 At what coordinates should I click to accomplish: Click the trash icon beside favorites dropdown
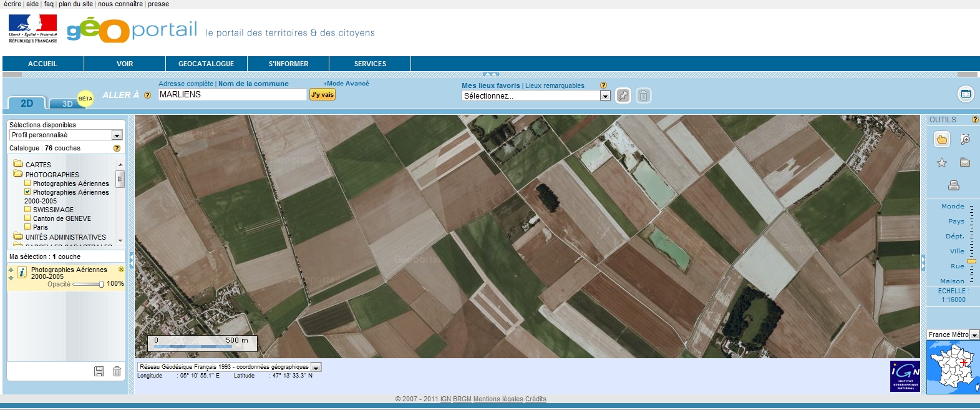pyautogui.click(x=644, y=95)
